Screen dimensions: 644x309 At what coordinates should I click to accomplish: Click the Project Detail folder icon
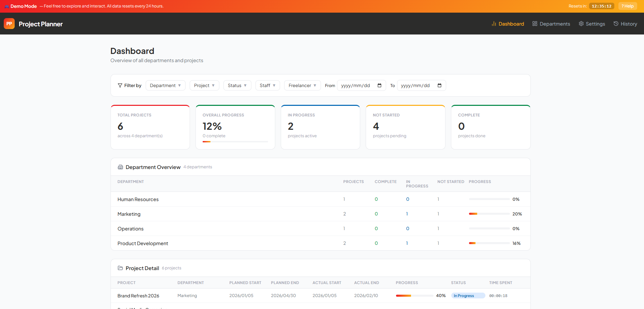[x=120, y=268]
